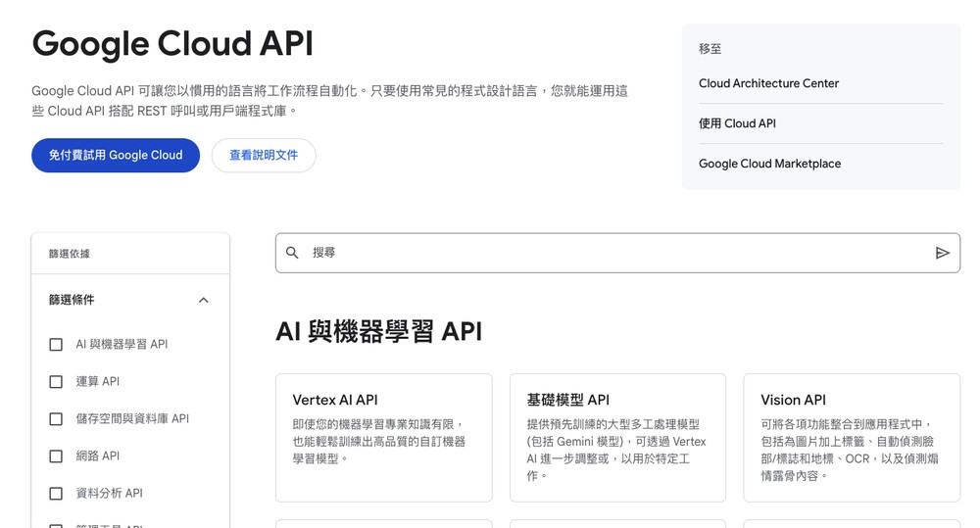Open the Vertex AI API card
Screen dimensions: 980x528
tap(384, 438)
